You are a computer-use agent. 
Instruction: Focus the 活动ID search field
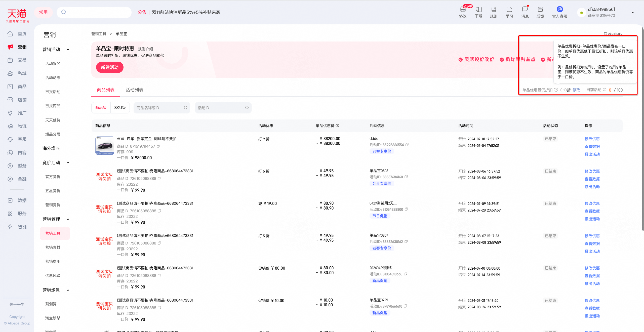[x=223, y=108]
